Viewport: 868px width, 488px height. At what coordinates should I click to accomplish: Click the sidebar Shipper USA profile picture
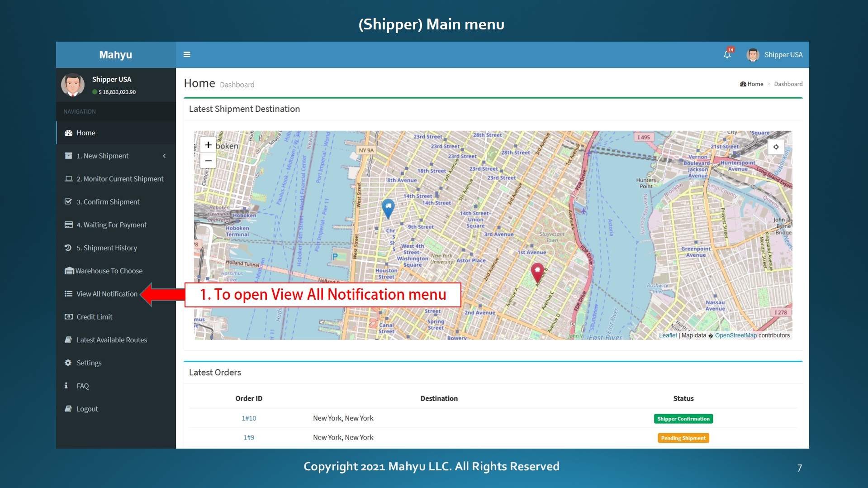pos(73,85)
